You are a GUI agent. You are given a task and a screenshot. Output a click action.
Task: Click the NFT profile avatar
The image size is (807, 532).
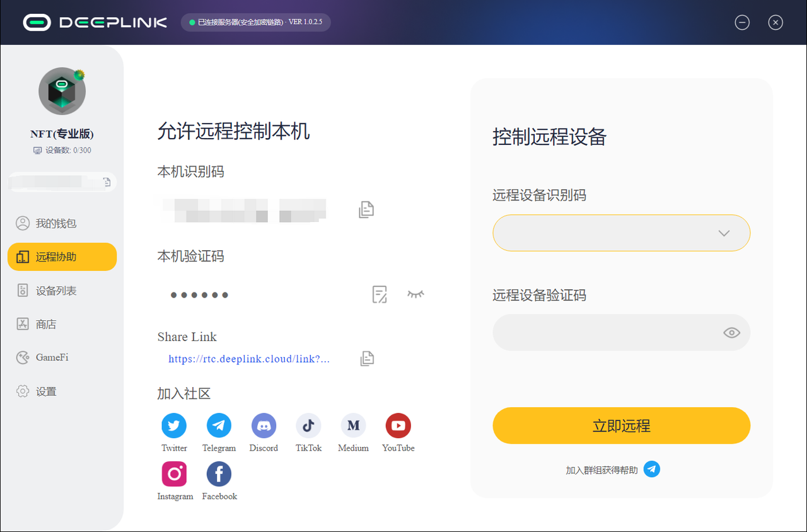click(x=62, y=91)
